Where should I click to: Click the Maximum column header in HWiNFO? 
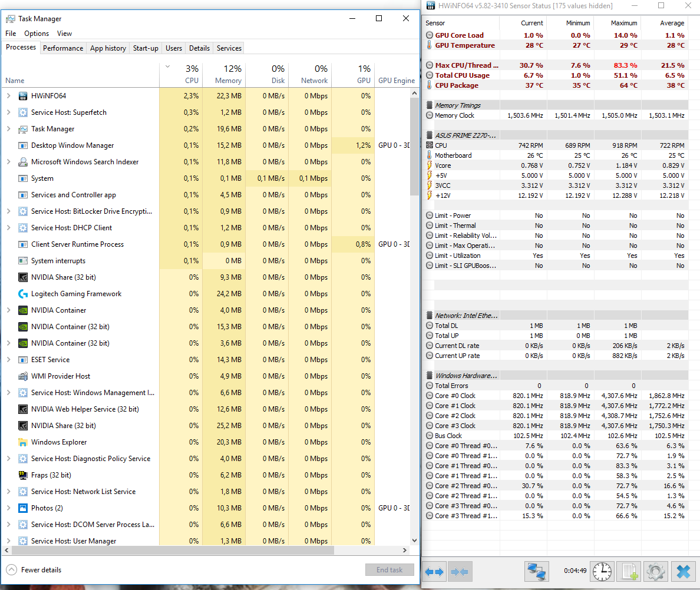click(618, 23)
